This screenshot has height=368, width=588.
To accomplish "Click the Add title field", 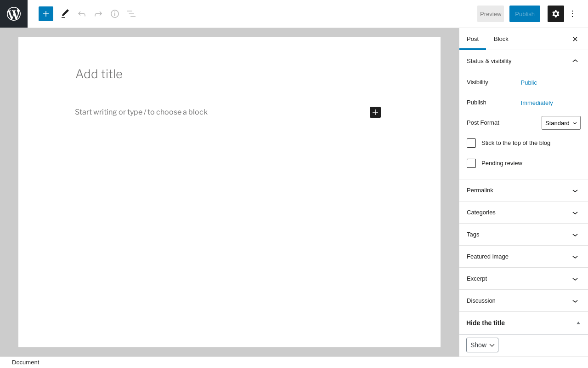I will pyautogui.click(x=228, y=74).
